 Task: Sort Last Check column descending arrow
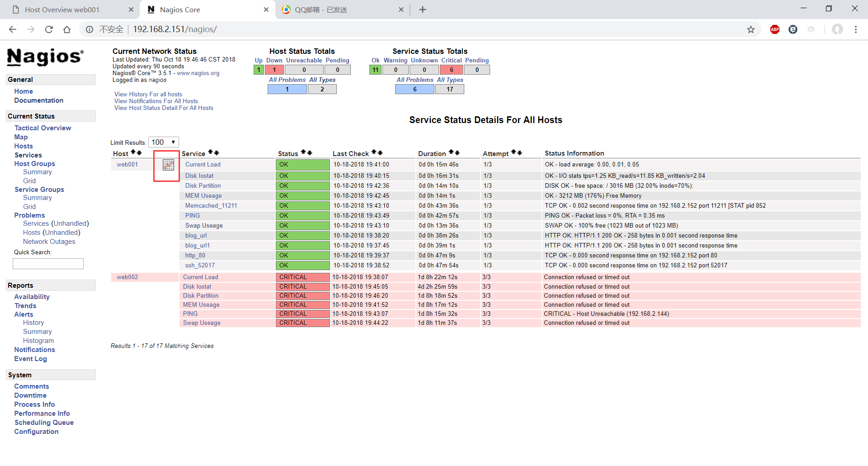pos(380,153)
